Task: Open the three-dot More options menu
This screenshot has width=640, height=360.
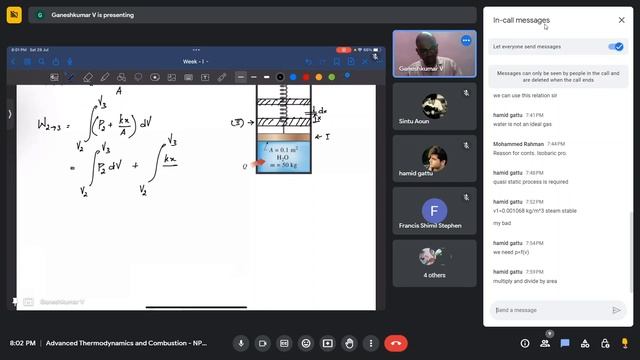Action: click(371, 343)
